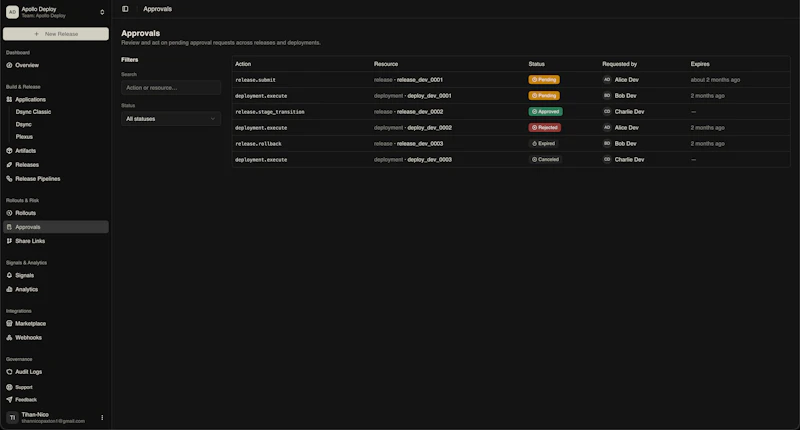The height and width of the screenshot is (430, 800).
Task: Click the Applications icon
Action: [x=9, y=99]
